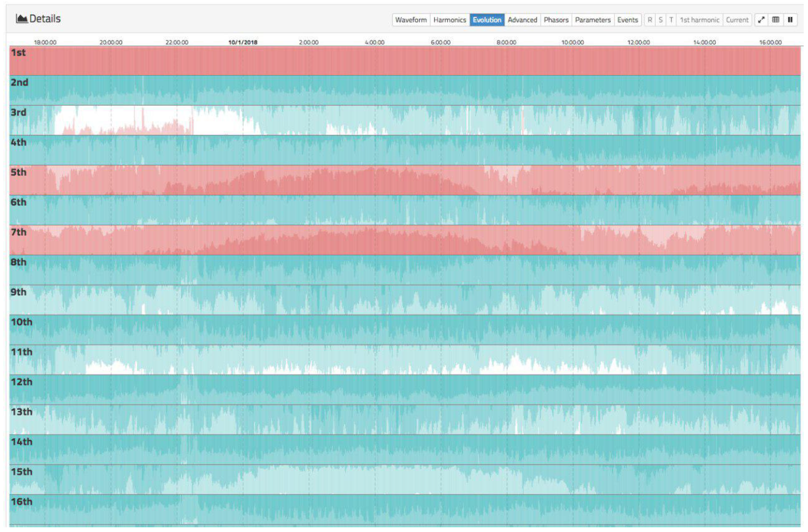This screenshot has height=532, width=808.
Task: Toggle phase T
Action: point(671,20)
